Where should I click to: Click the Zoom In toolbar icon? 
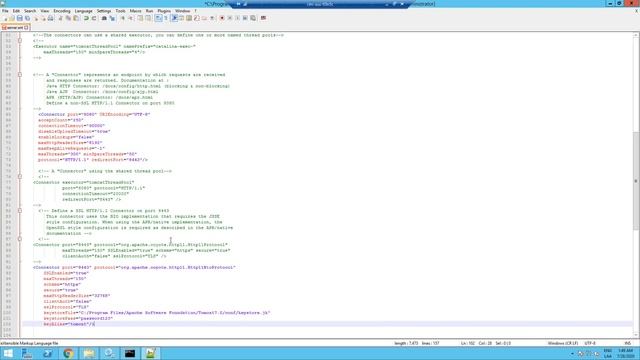point(122,18)
